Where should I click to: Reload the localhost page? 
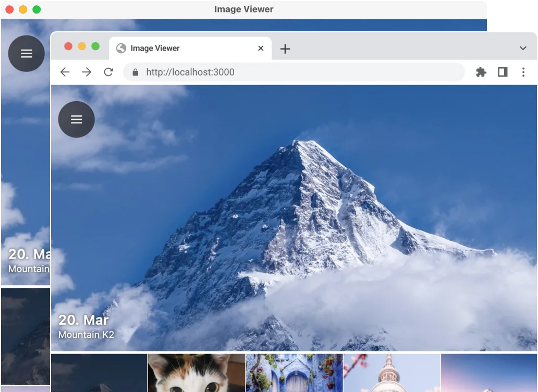click(108, 72)
